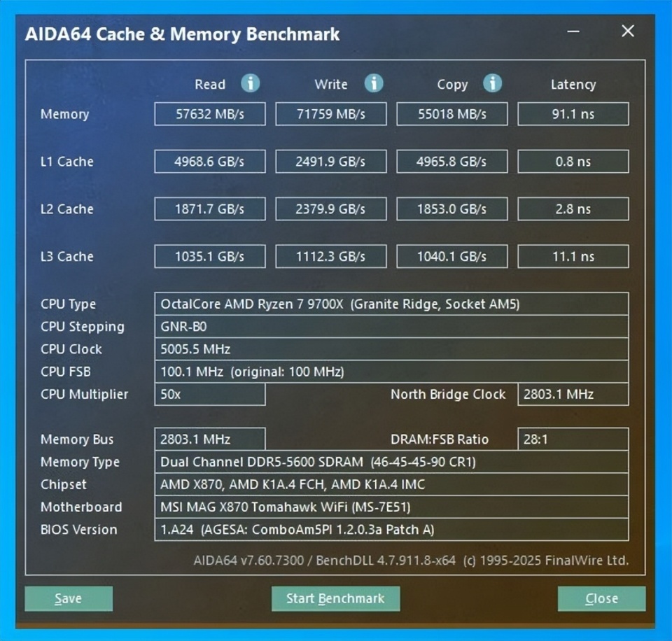Image resolution: width=672 pixels, height=641 pixels.
Task: Select the North Bridge Clock value field
Action: pos(573,394)
